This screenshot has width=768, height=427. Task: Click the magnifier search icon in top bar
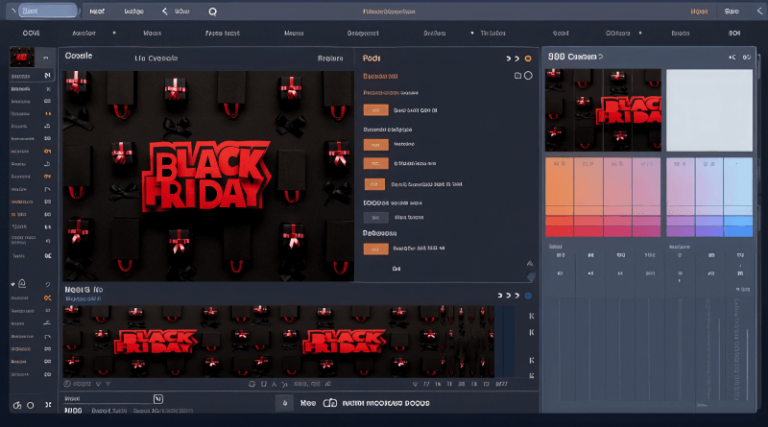click(213, 12)
